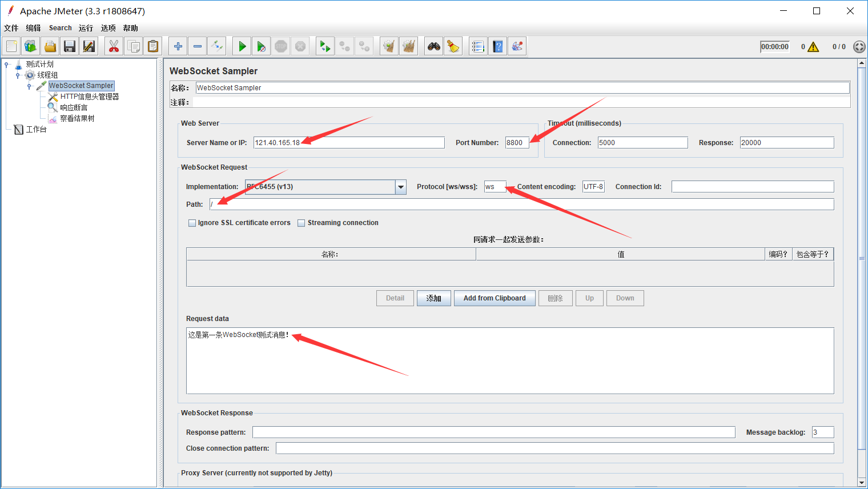The height and width of the screenshot is (489, 868).
Task: Click the yellow warning triangle error indicator
Action: point(813,47)
